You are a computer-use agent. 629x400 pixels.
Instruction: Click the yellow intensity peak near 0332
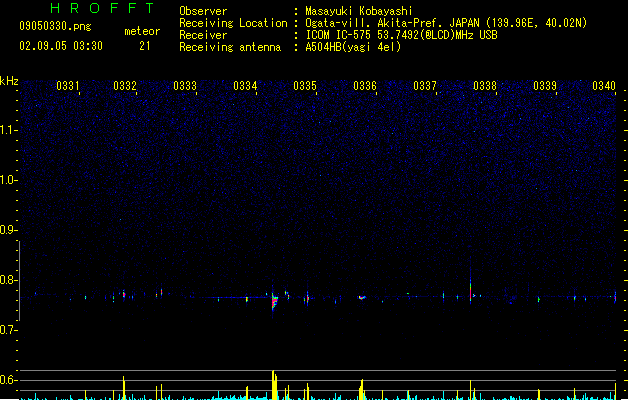click(x=124, y=388)
